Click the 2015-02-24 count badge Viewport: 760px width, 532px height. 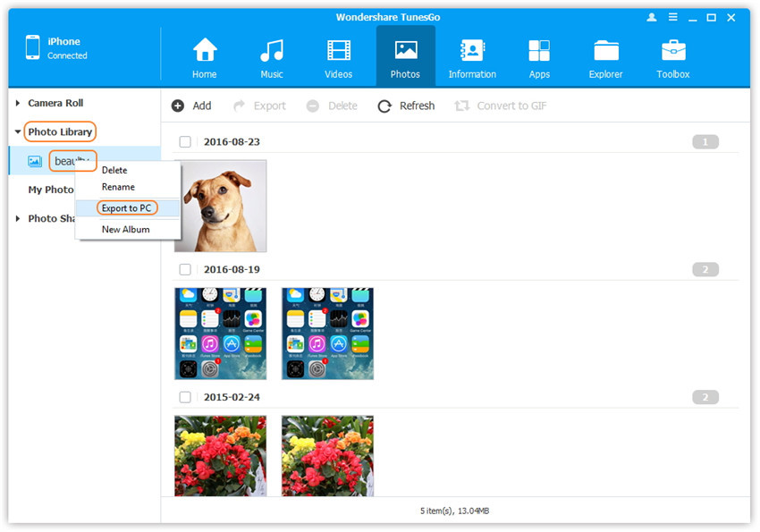[x=705, y=397]
